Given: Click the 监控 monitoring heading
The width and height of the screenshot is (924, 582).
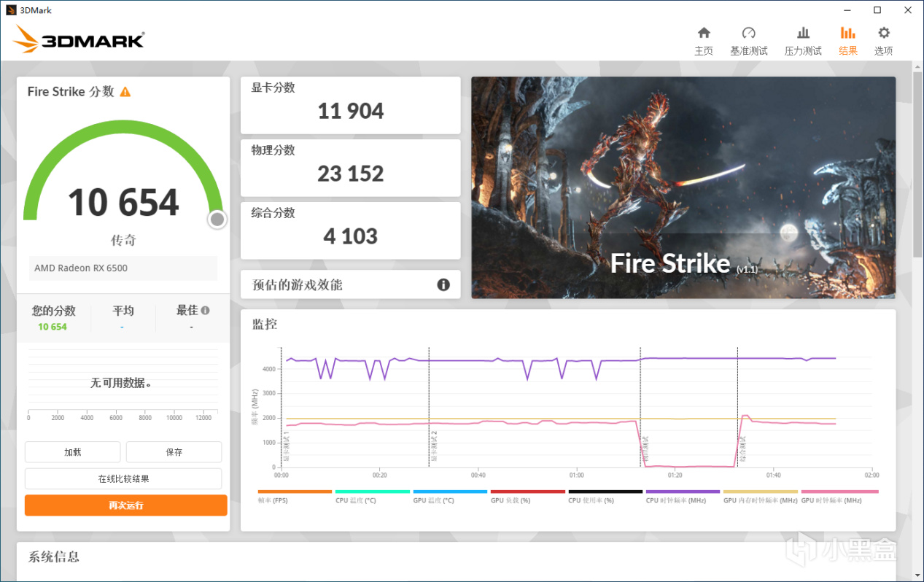Looking at the screenshot, I should (x=265, y=324).
